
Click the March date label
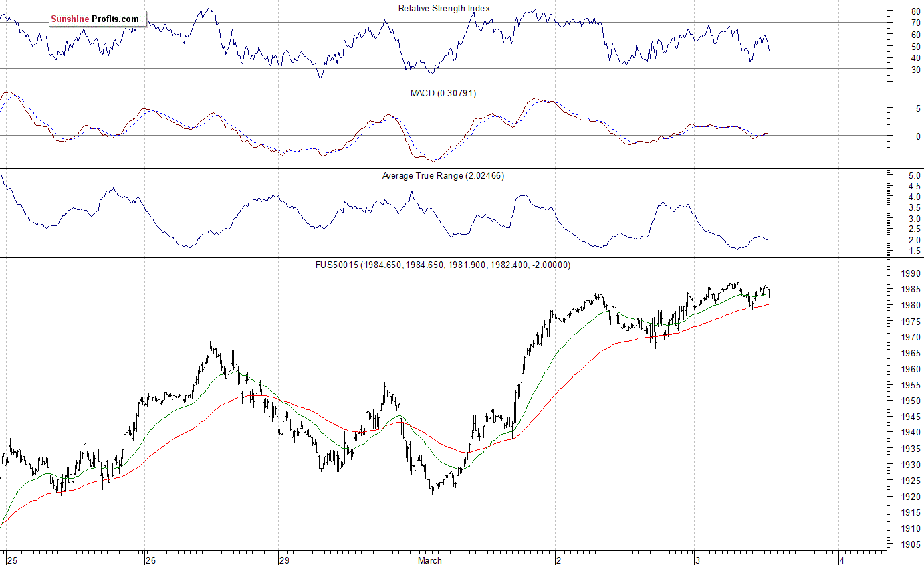(x=430, y=560)
